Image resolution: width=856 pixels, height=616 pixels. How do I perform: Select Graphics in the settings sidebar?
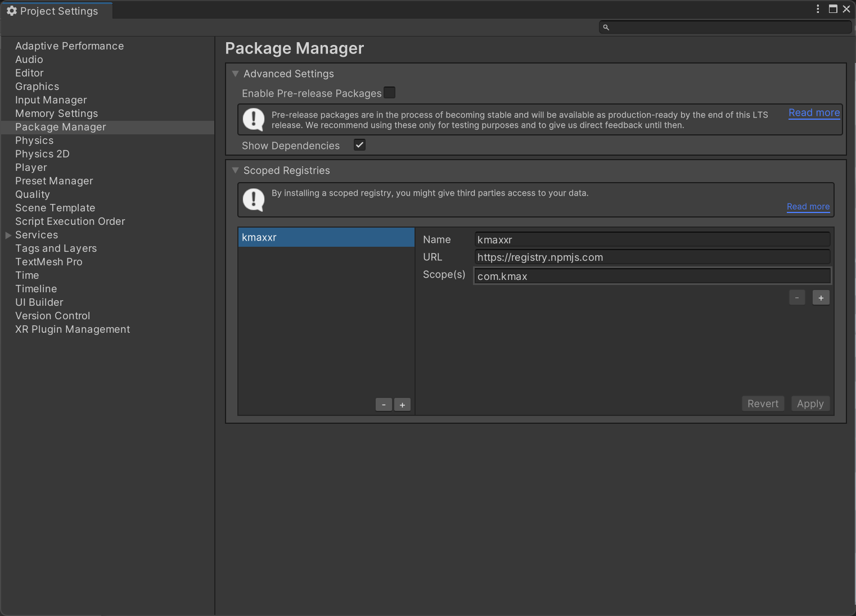point(37,86)
